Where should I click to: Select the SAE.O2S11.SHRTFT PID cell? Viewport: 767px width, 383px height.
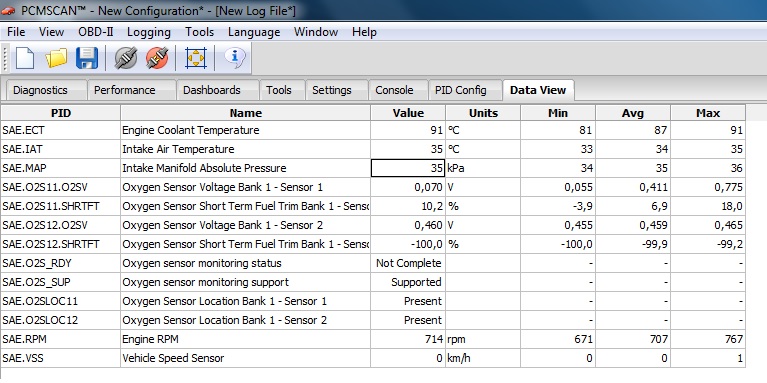point(61,206)
